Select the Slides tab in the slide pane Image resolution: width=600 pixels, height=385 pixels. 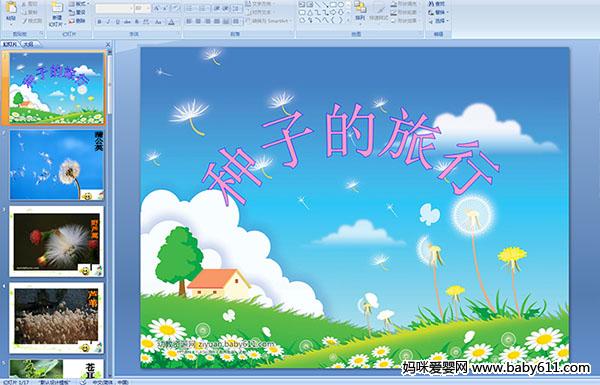pos(10,44)
